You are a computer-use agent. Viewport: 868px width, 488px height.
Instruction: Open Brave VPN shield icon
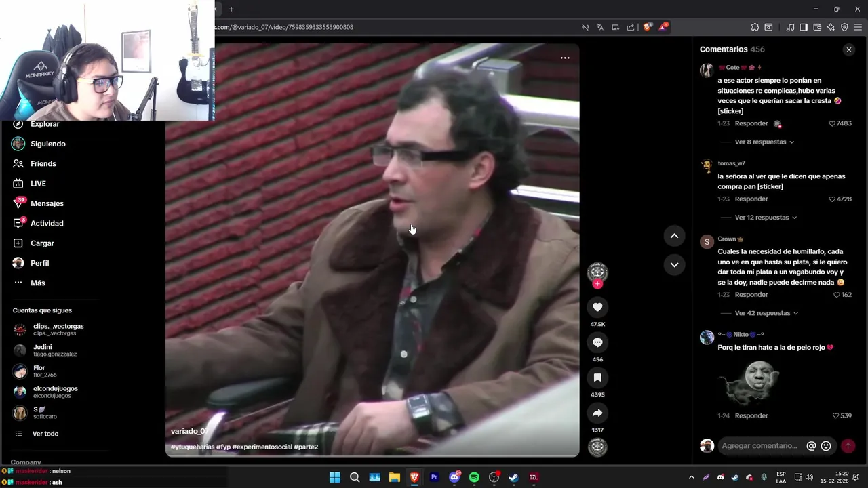(x=844, y=27)
